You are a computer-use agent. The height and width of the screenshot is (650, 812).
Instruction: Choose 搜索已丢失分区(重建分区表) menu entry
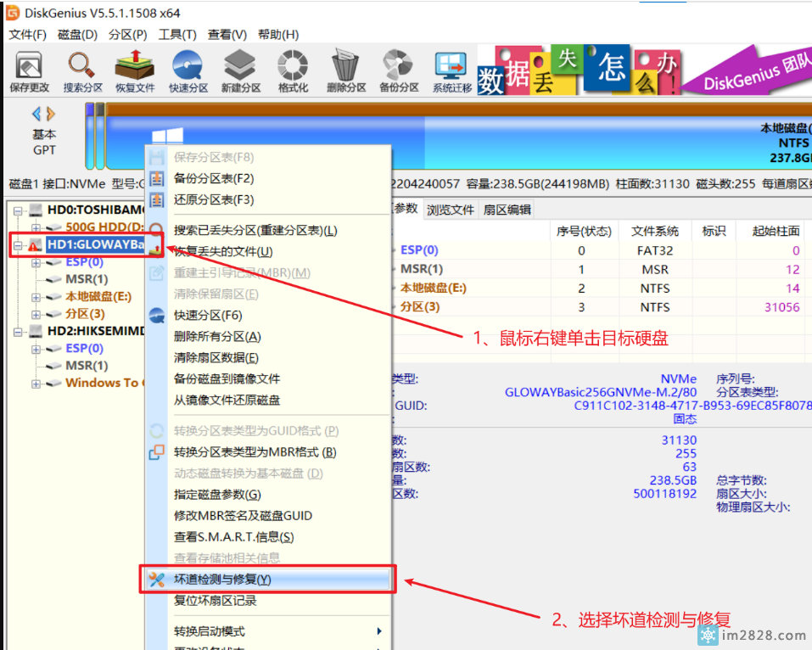click(267, 231)
